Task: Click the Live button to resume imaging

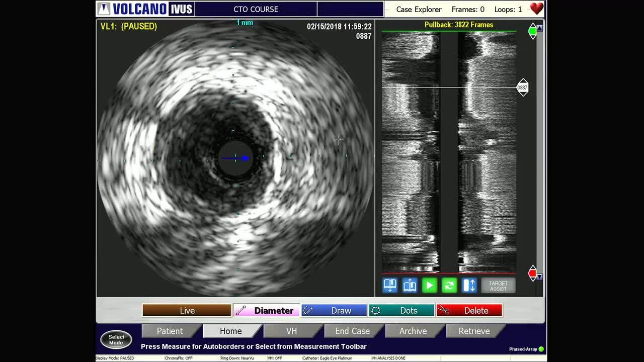Action: pyautogui.click(x=186, y=310)
